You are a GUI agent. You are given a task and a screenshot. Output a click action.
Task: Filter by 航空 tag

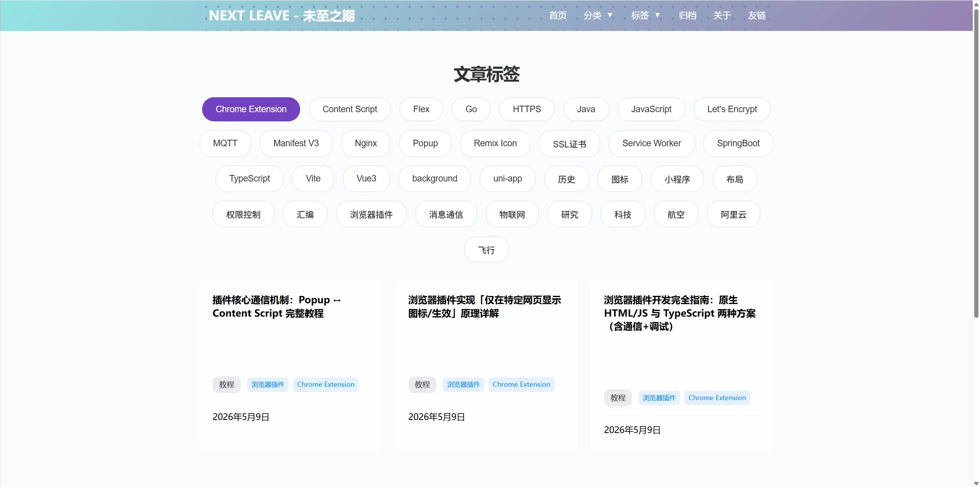[x=676, y=214]
